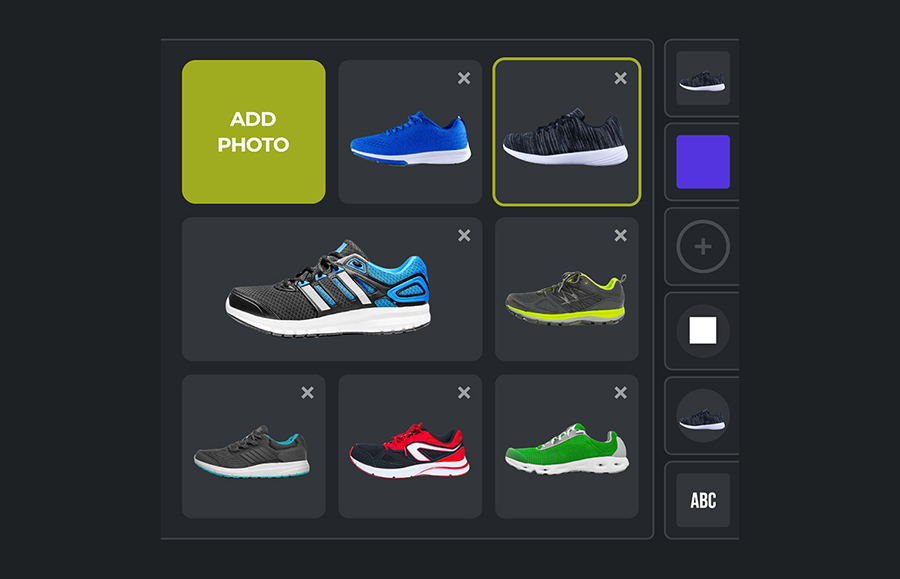Select the green sneaker thumbnail
This screenshot has width=900, height=579.
(x=567, y=446)
